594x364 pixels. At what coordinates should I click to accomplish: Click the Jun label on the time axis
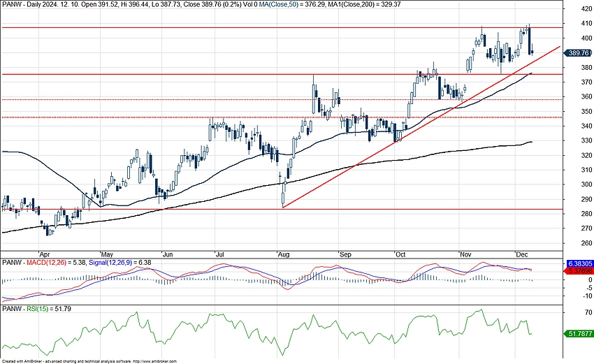point(168,254)
